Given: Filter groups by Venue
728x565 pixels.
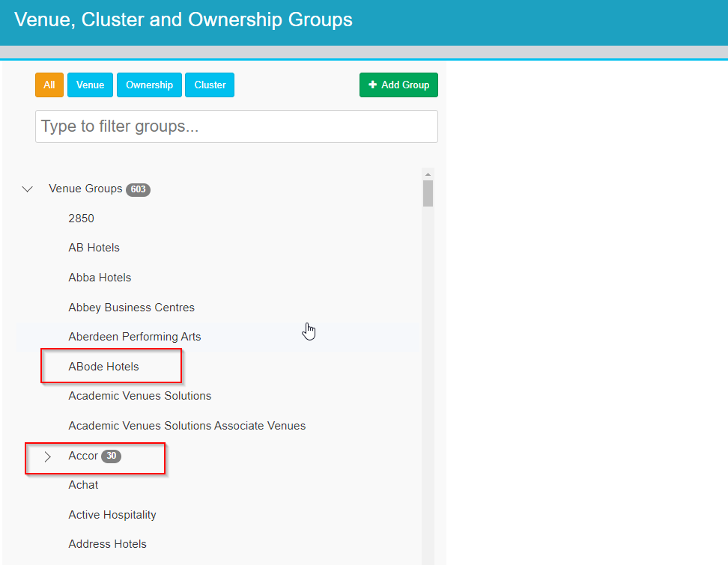Looking at the screenshot, I should pos(90,85).
